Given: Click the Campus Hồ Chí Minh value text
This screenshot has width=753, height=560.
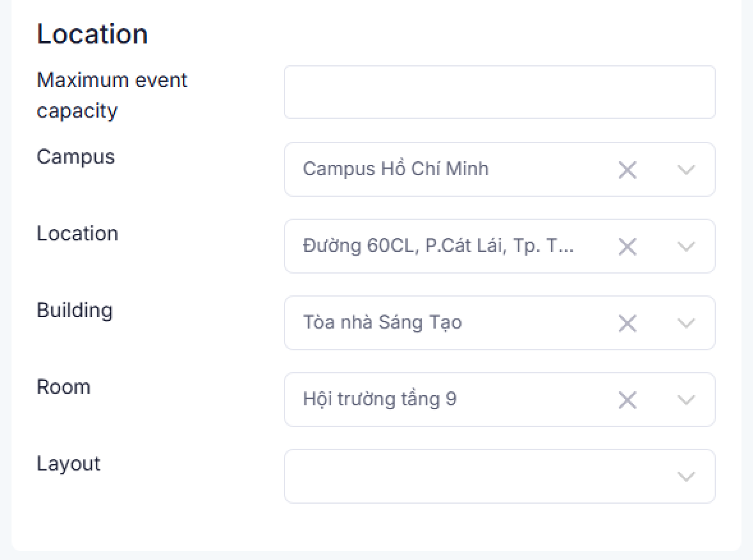Looking at the screenshot, I should tap(396, 169).
